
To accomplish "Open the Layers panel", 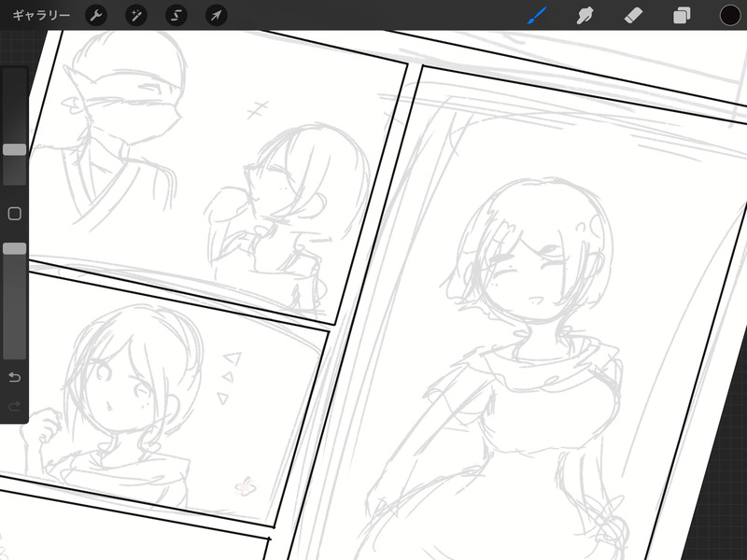I will point(682,15).
